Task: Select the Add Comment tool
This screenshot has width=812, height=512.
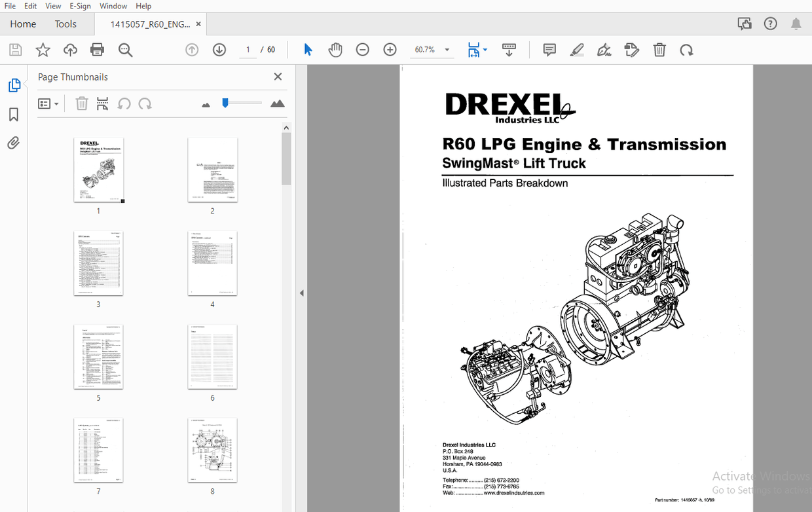Action: click(549, 50)
